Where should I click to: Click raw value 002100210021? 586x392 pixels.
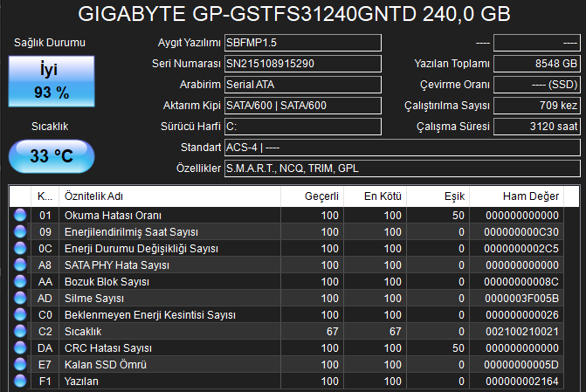click(x=522, y=332)
